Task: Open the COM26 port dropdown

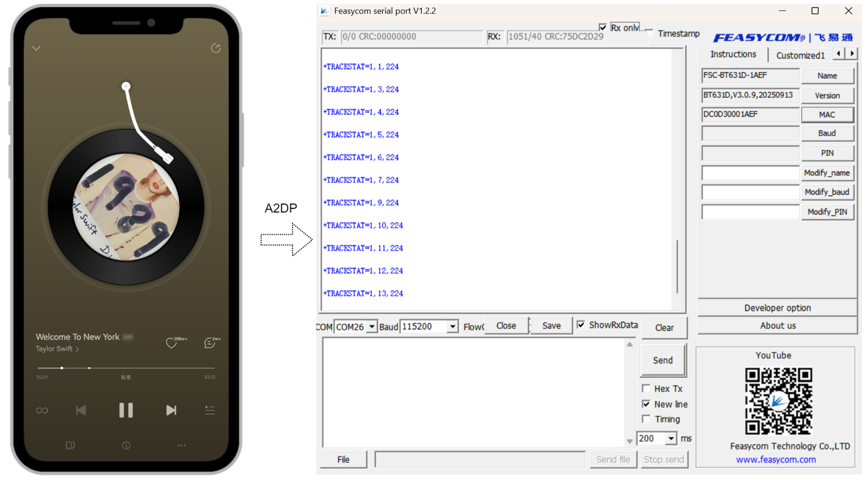Action: click(371, 327)
